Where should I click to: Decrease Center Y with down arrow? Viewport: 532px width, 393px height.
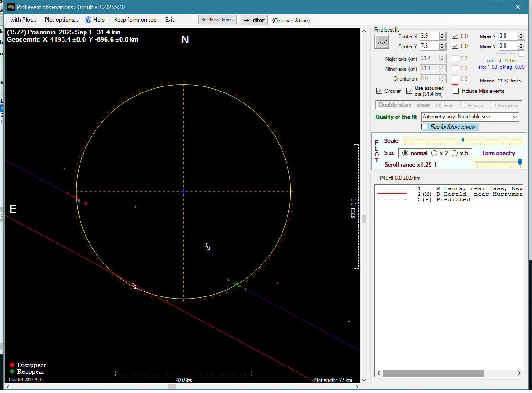pos(442,48)
